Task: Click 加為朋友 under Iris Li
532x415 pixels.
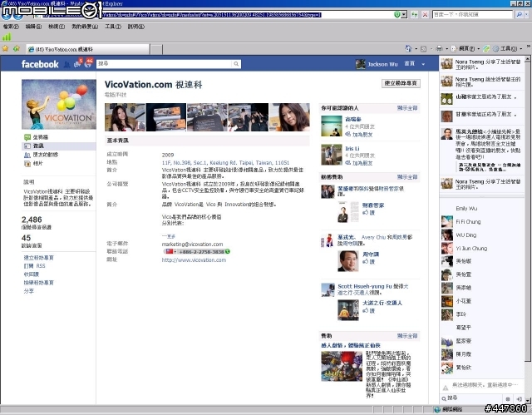Action: [x=362, y=163]
